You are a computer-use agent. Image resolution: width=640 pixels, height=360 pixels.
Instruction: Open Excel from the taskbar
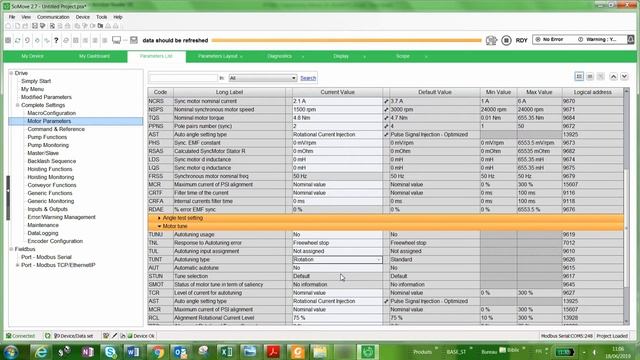click(227, 351)
